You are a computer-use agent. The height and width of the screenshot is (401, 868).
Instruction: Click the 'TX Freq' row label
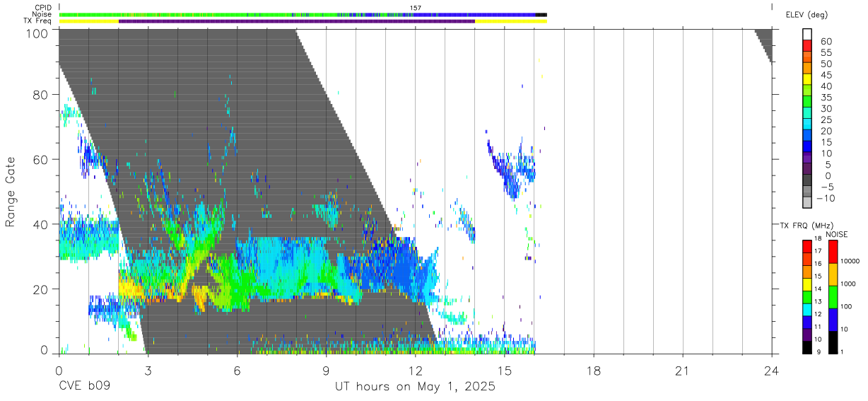(x=37, y=21)
